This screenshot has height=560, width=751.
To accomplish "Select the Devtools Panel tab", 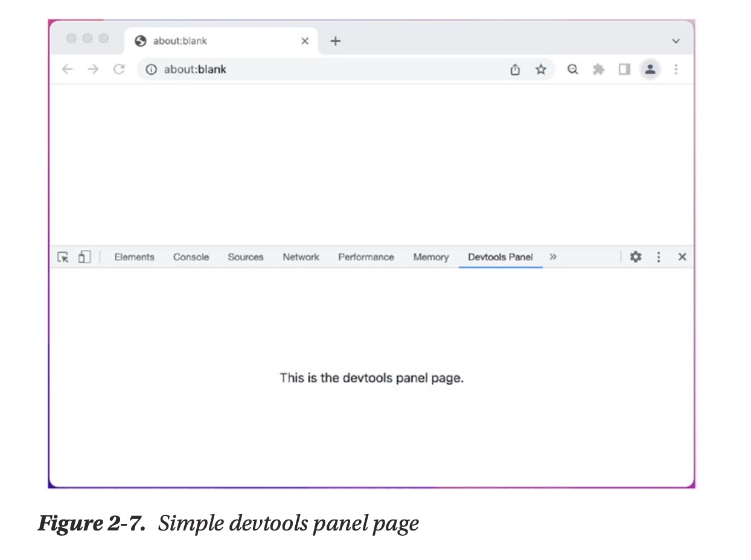I will coord(500,257).
